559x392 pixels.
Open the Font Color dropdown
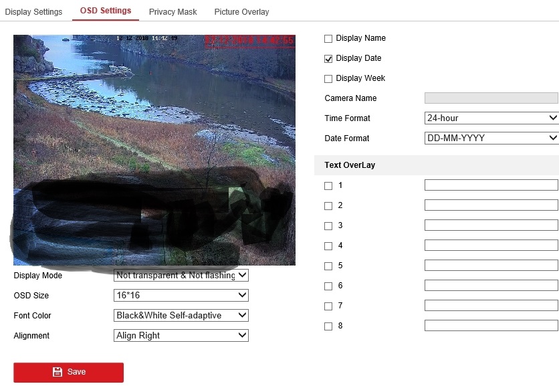(x=181, y=316)
